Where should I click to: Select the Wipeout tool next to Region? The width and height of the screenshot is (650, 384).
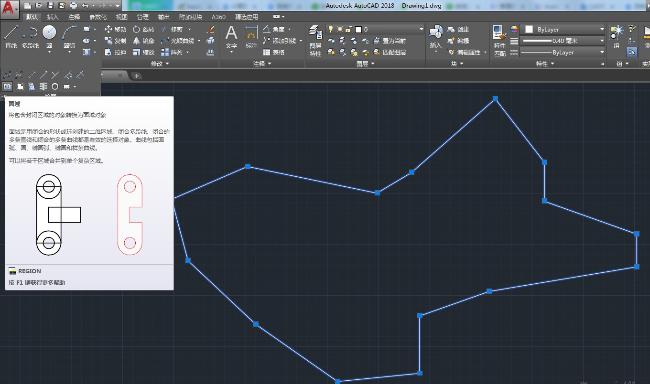(19, 86)
